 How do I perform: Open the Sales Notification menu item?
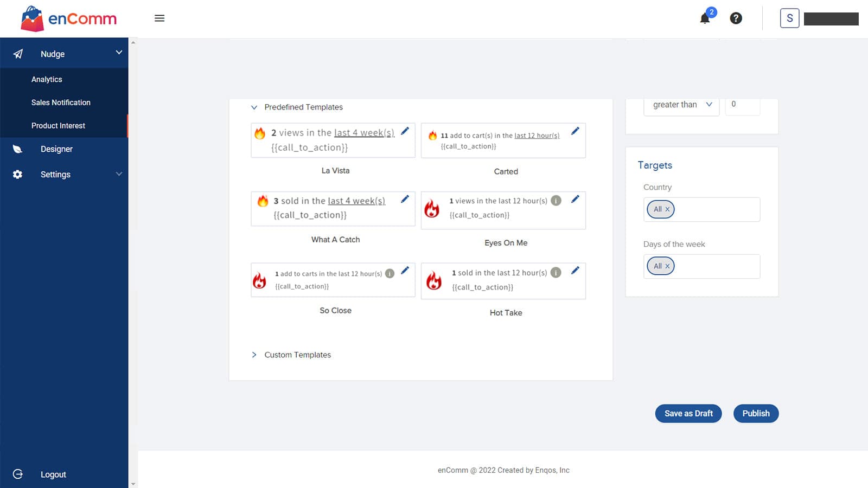(x=60, y=102)
